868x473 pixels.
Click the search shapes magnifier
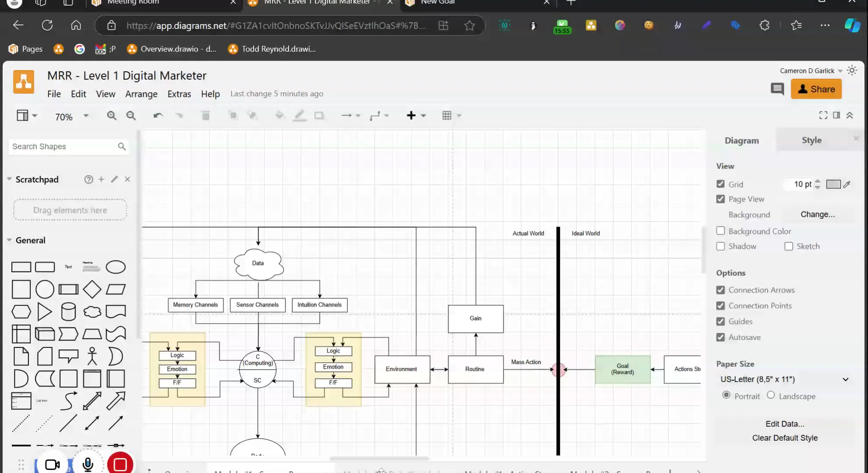click(122, 147)
